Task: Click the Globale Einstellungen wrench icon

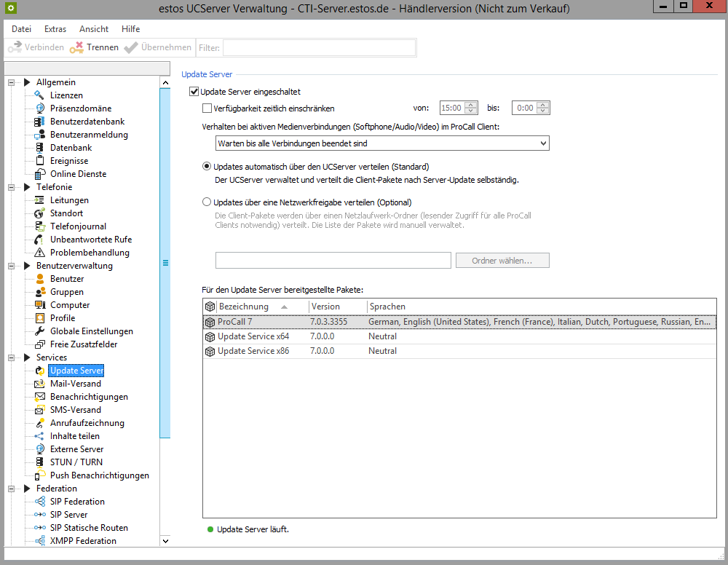Action: click(x=39, y=331)
